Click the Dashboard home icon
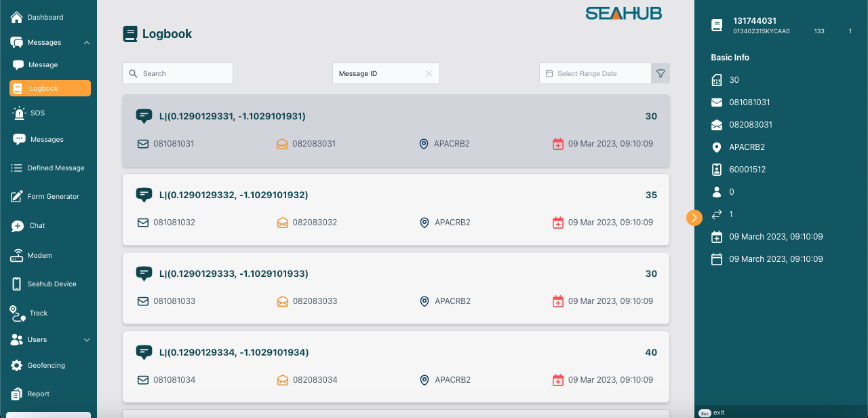The height and width of the screenshot is (418, 868). click(x=17, y=17)
